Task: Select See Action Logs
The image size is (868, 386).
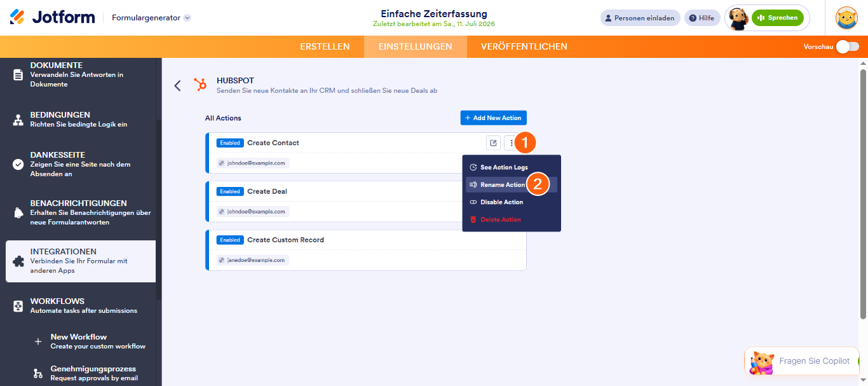Action: pyautogui.click(x=512, y=167)
